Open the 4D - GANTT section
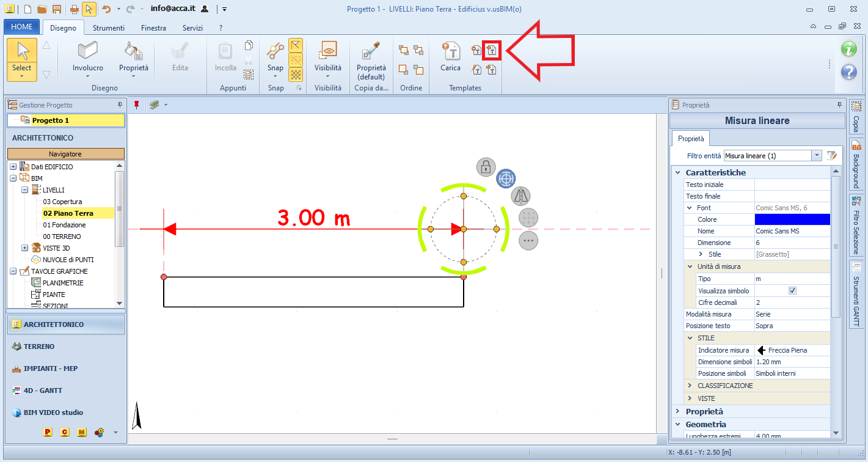This screenshot has height=462, width=868. tap(66, 391)
